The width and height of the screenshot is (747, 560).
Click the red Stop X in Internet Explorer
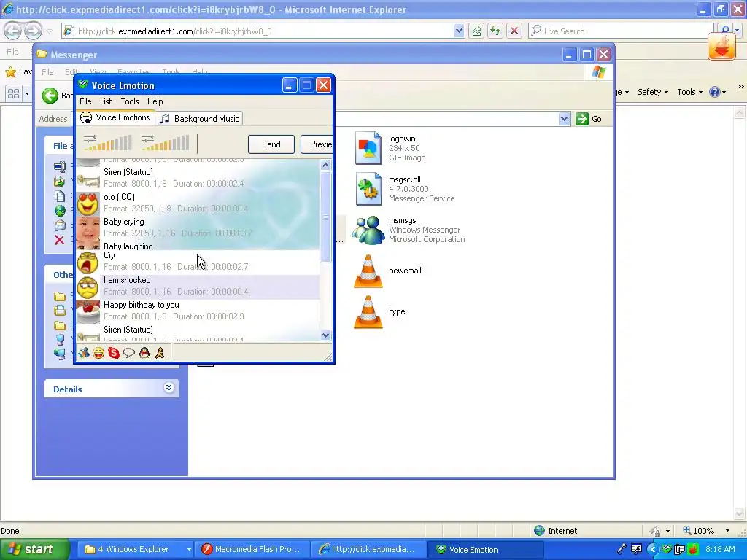click(x=514, y=31)
